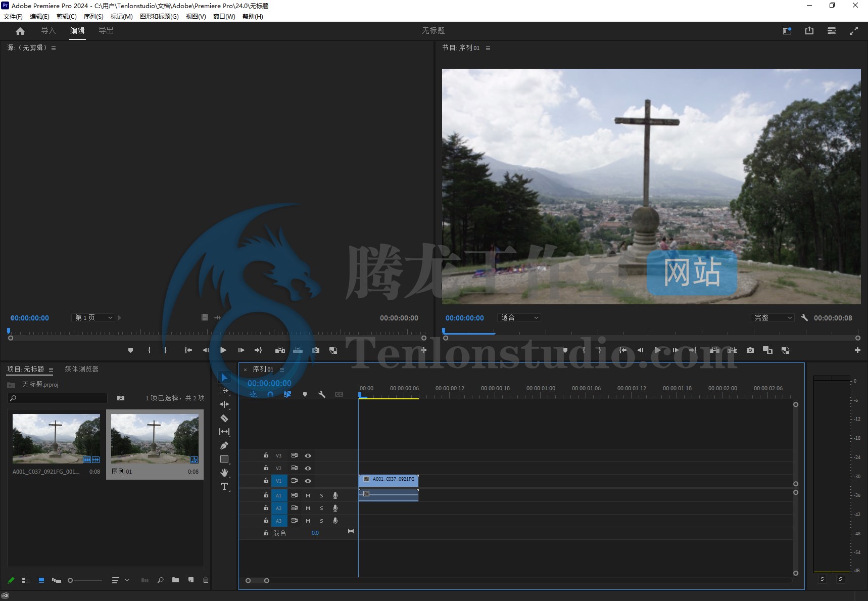Adjust the Project panel thumbnail zoom slider

[x=85, y=580]
